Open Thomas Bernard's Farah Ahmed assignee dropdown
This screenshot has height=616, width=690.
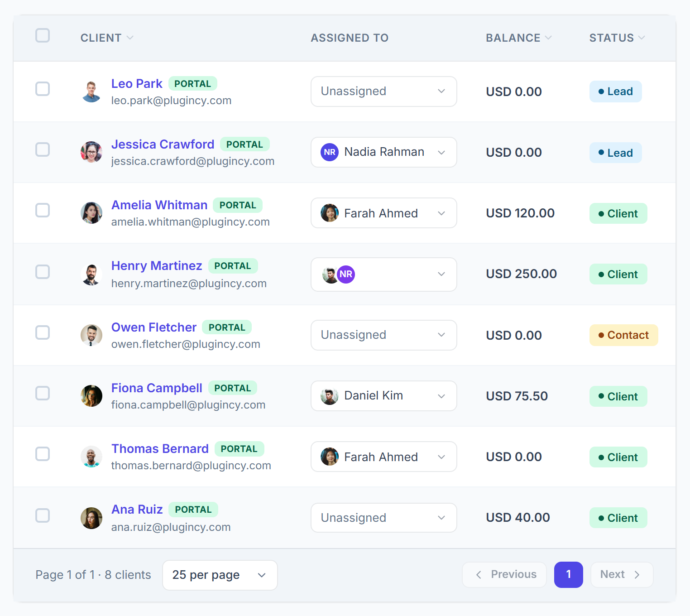384,457
